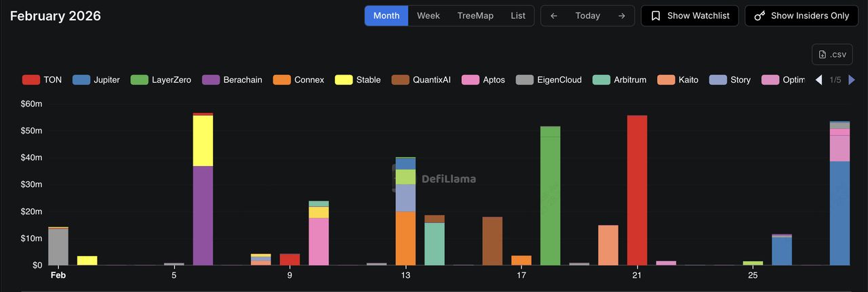Click the orange Connex segment on Feb 13
This screenshot has height=292, width=868.
406,238
